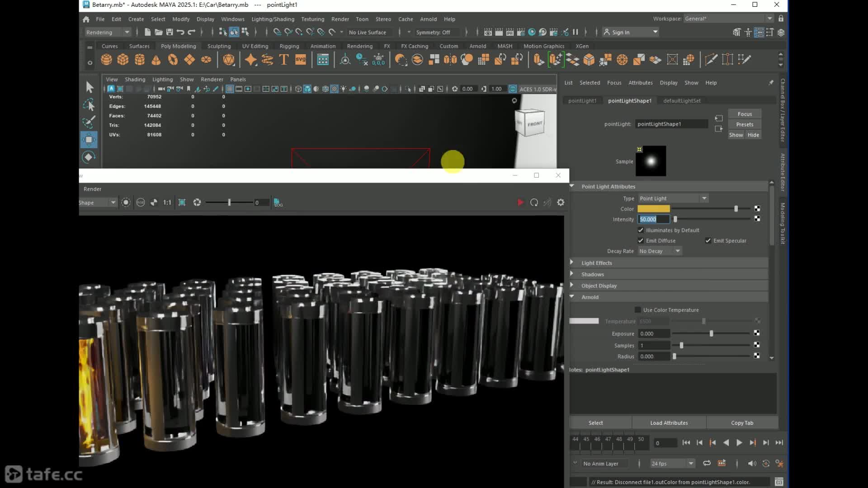Open the Rendering menu set dropdown
868x488 pixels.
click(108, 32)
